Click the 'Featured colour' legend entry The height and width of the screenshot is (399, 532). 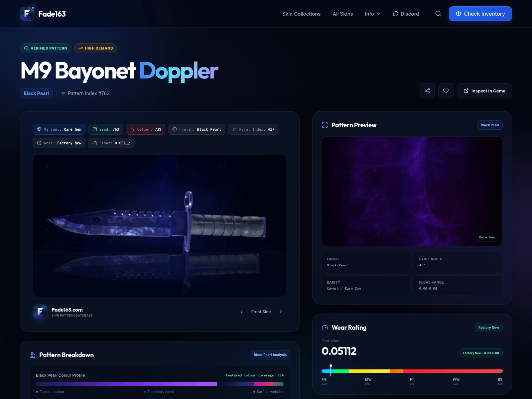pyautogui.click(x=50, y=392)
